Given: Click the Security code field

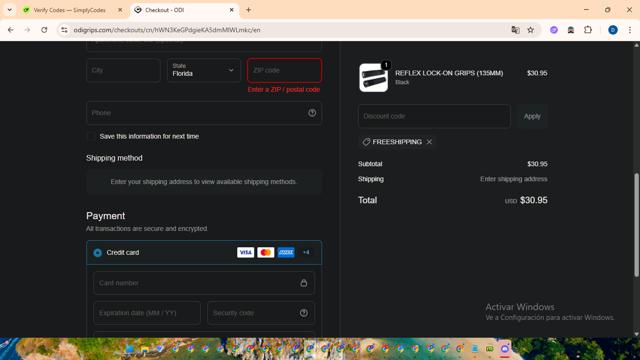Looking at the screenshot, I should (x=261, y=313).
